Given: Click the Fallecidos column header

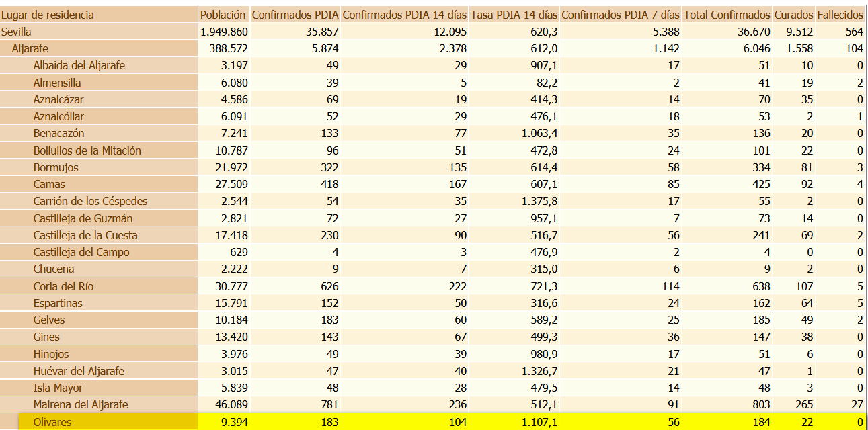Looking at the screenshot, I should coord(840,15).
